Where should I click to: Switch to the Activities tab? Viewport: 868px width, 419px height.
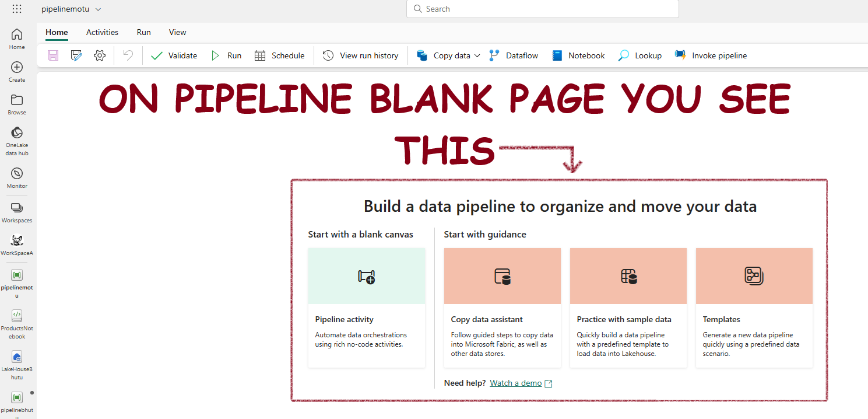pos(102,32)
